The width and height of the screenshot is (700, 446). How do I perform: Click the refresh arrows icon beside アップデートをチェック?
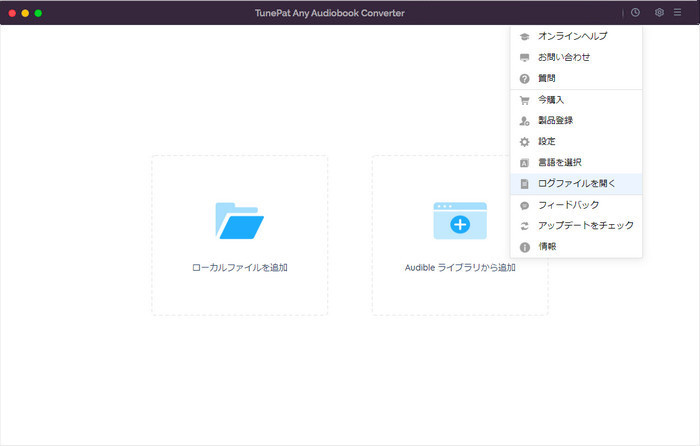click(x=525, y=226)
